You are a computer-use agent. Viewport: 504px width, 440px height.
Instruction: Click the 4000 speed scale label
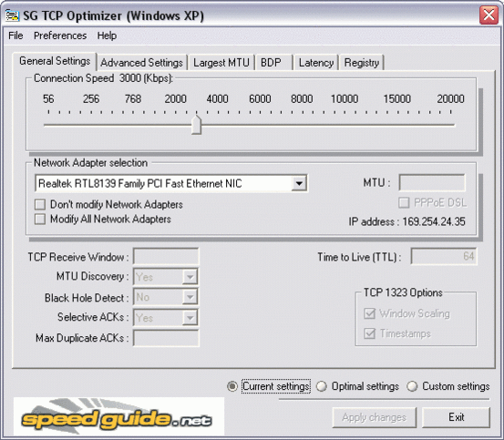217,99
